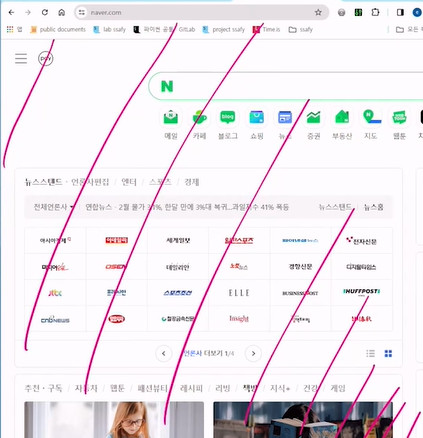This screenshot has width=423, height=438.
Task: Bookmark this page with the star icon
Action: (x=318, y=13)
